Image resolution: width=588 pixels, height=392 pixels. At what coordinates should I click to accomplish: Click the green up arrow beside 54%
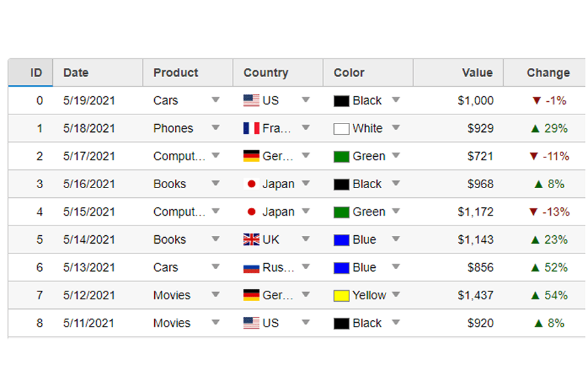tap(536, 295)
